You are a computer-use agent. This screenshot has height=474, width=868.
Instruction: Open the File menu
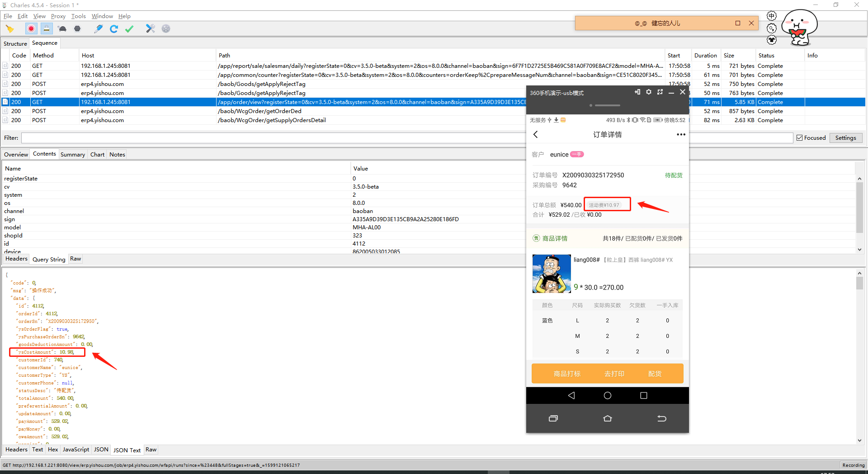click(8, 16)
